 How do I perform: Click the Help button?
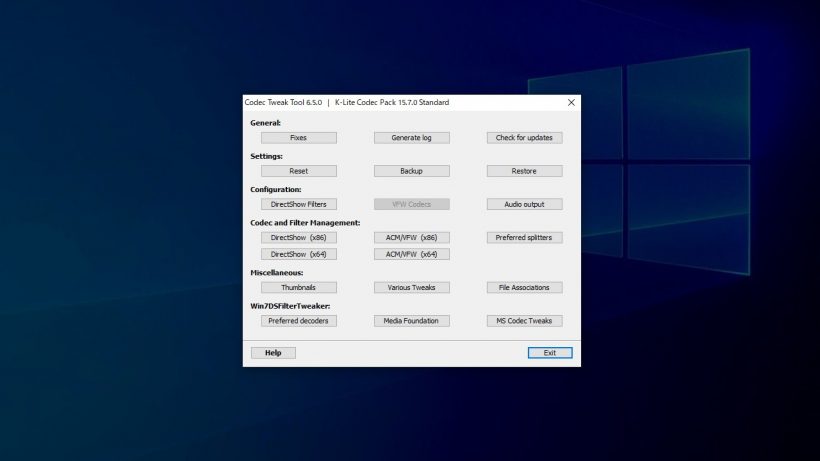point(273,353)
